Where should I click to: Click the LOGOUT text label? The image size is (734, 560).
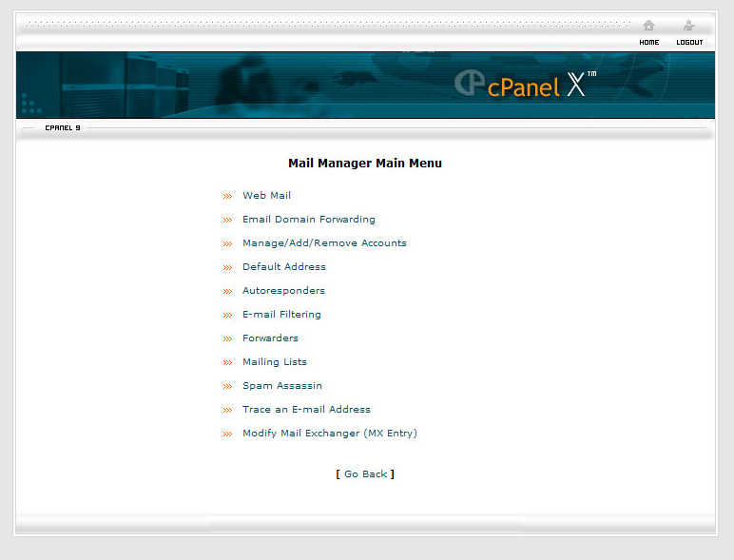point(689,43)
